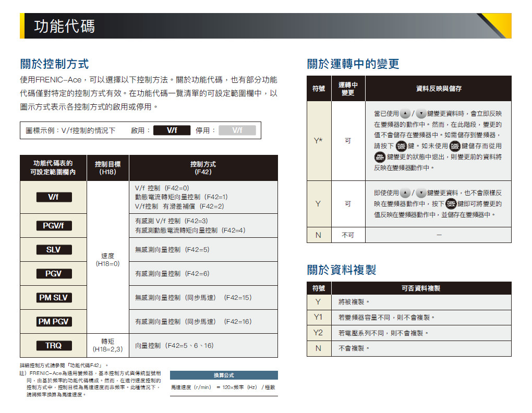Click the PM SLV badge
Image resolution: width=532 pixels, height=413 pixels.
click(x=54, y=297)
